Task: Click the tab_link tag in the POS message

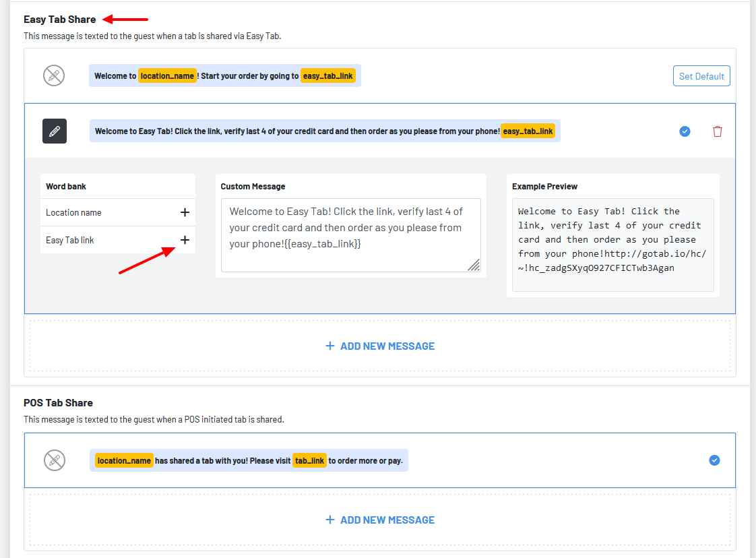Action: coord(309,460)
